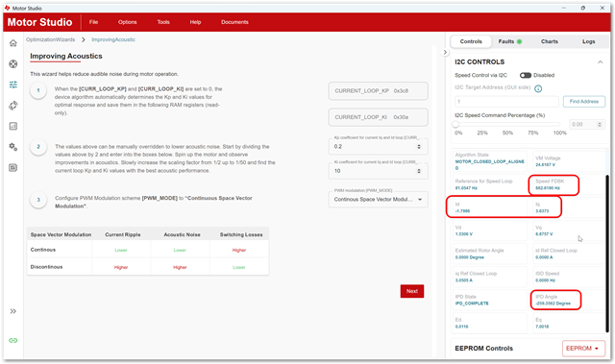Image resolution: width=615 pixels, height=364 pixels.
Task: Open the Tools menu
Action: pyautogui.click(x=163, y=22)
